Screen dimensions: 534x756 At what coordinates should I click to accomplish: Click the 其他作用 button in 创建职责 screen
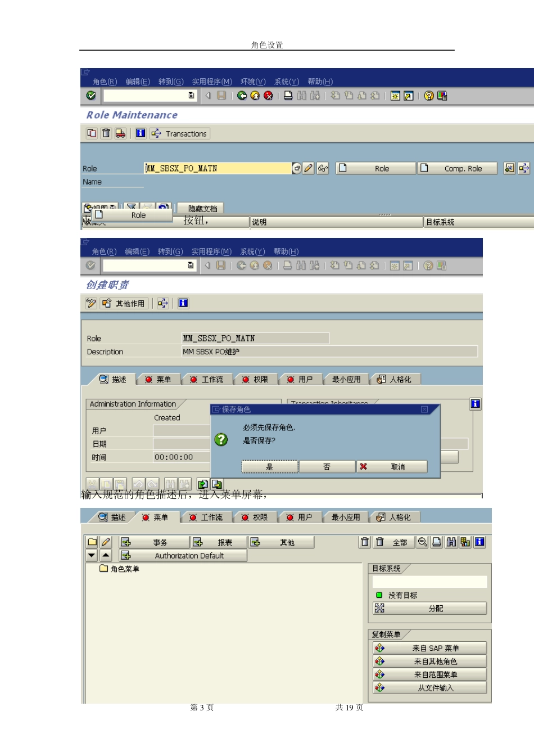click(124, 303)
